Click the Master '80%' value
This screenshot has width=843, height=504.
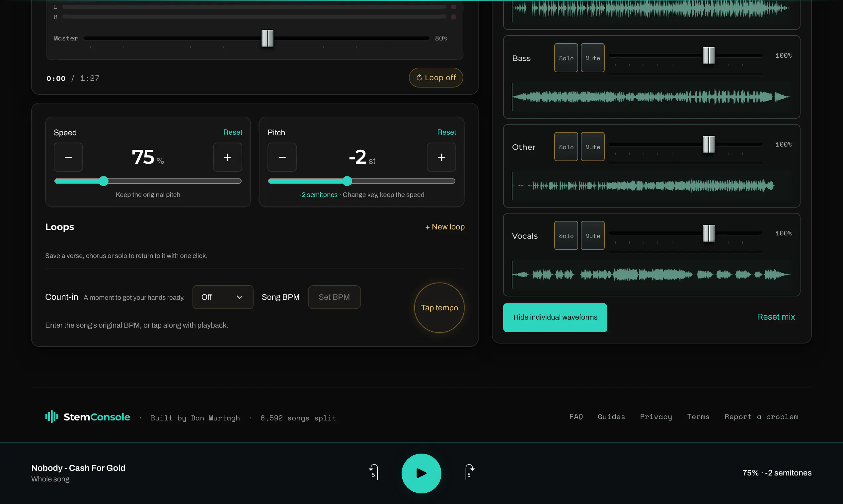441,38
